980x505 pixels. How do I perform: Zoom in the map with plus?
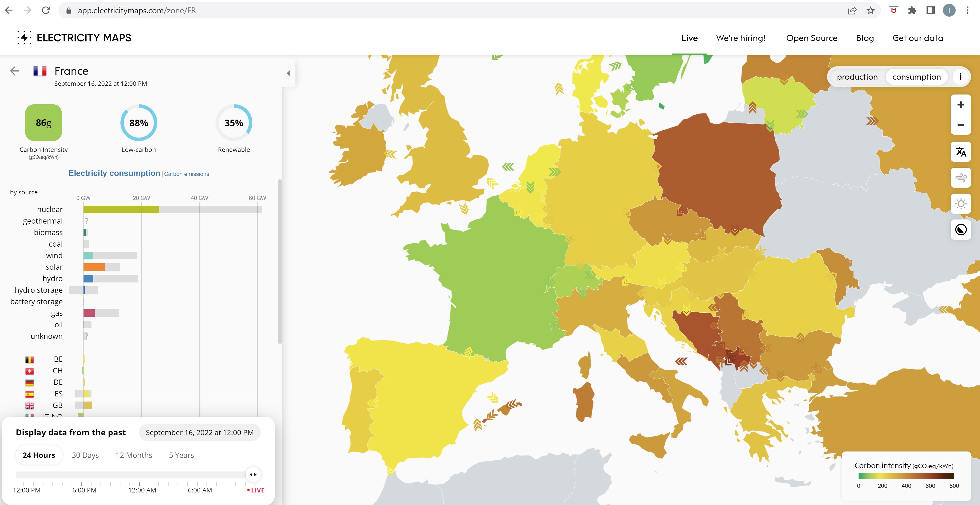(961, 104)
